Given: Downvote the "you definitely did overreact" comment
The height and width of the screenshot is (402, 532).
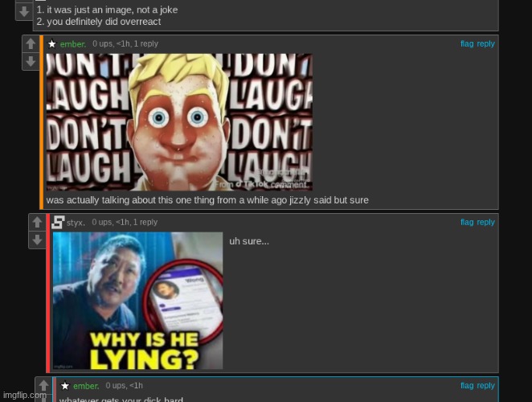Looking at the screenshot, I should pos(24,12).
